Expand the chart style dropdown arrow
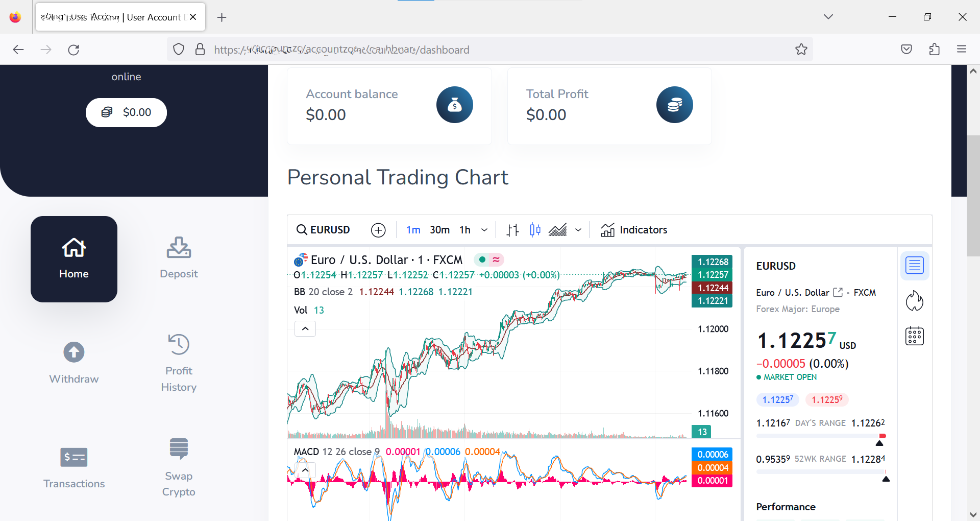This screenshot has width=980, height=521. (578, 230)
